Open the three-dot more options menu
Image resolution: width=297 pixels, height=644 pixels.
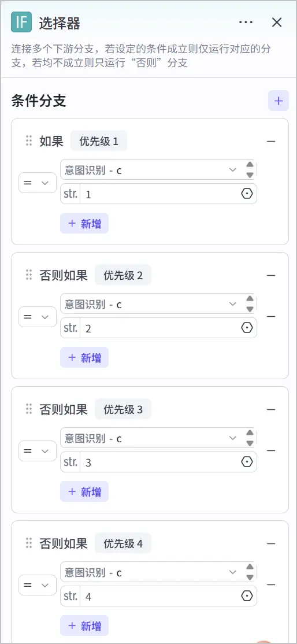point(246,22)
